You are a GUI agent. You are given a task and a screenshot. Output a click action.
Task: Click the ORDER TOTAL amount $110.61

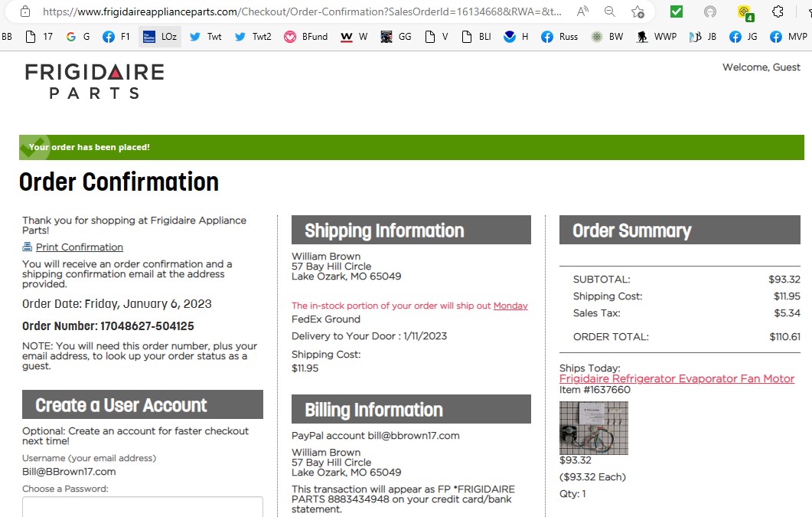click(x=785, y=337)
